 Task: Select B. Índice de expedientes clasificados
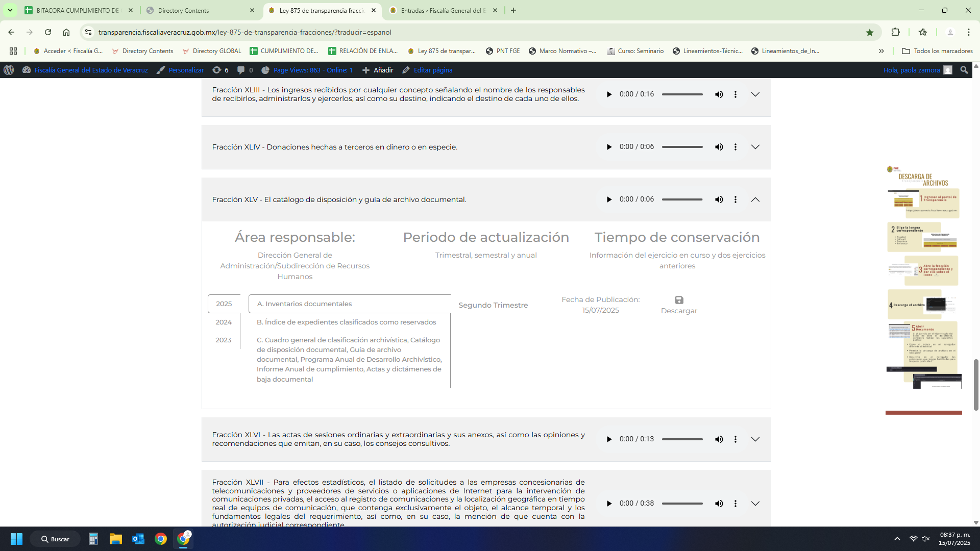pos(346,322)
